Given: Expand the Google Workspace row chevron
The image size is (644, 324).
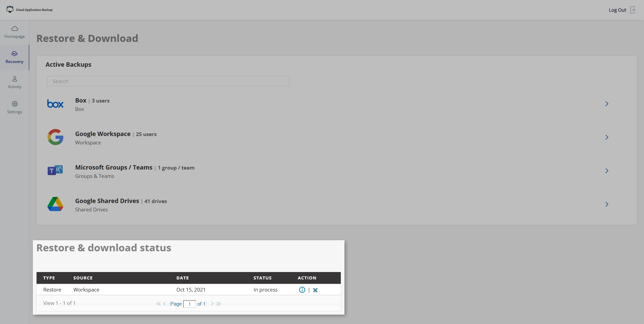Looking at the screenshot, I should point(606,137).
